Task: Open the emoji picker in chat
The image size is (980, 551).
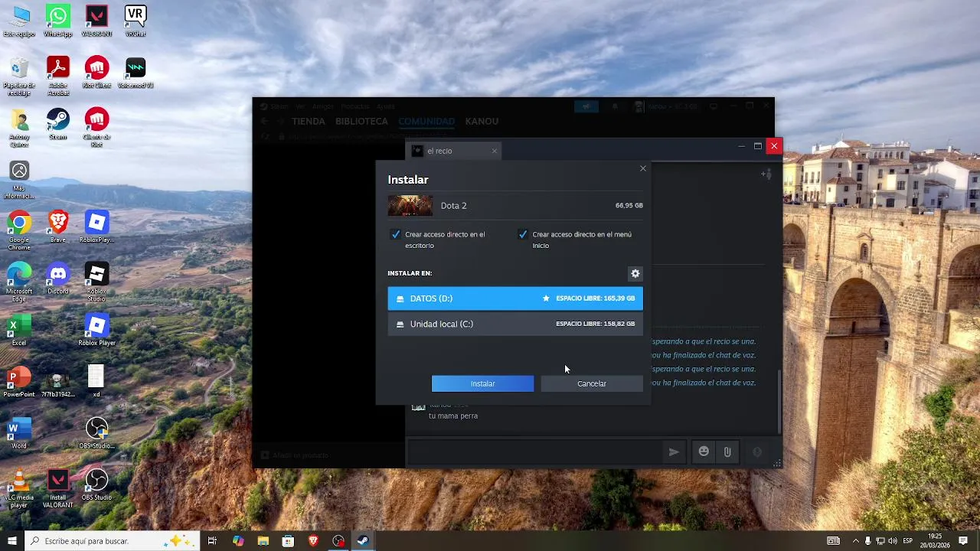Action: tap(704, 452)
